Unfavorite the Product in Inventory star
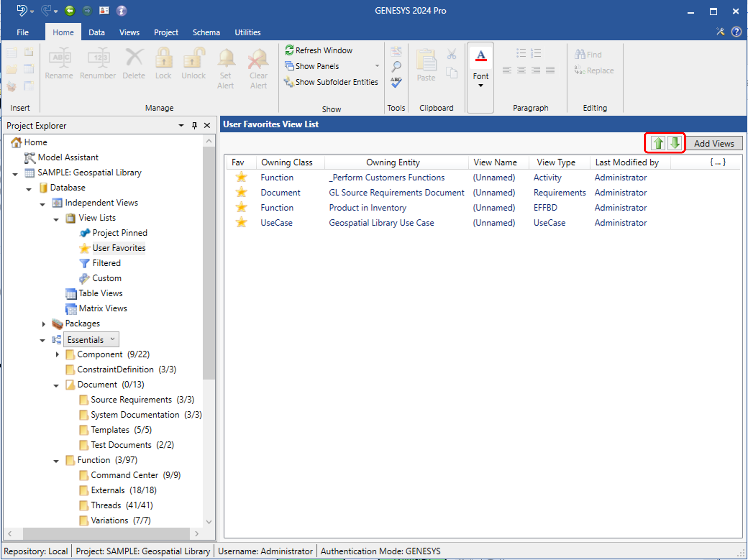This screenshot has height=560, width=748. [x=241, y=207]
